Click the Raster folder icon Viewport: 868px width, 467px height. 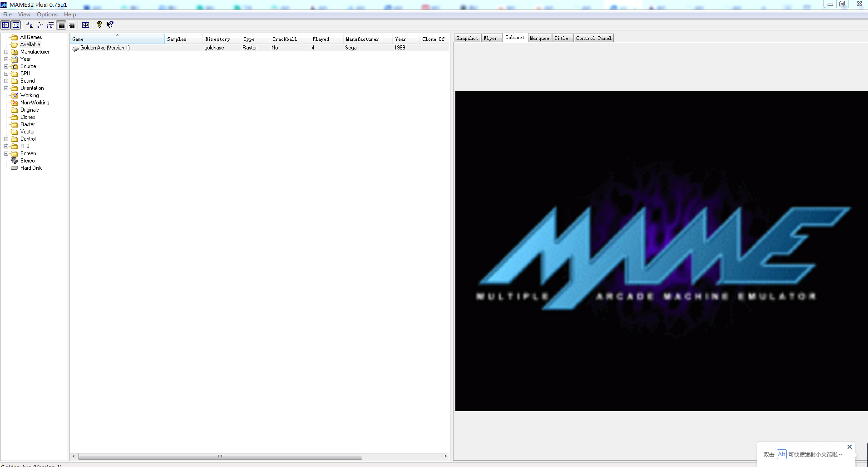point(15,124)
